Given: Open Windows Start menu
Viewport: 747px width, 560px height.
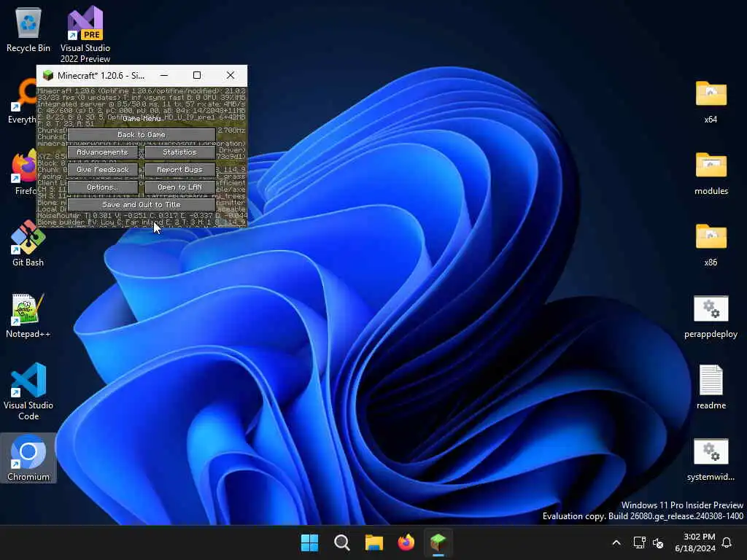Looking at the screenshot, I should click(309, 542).
